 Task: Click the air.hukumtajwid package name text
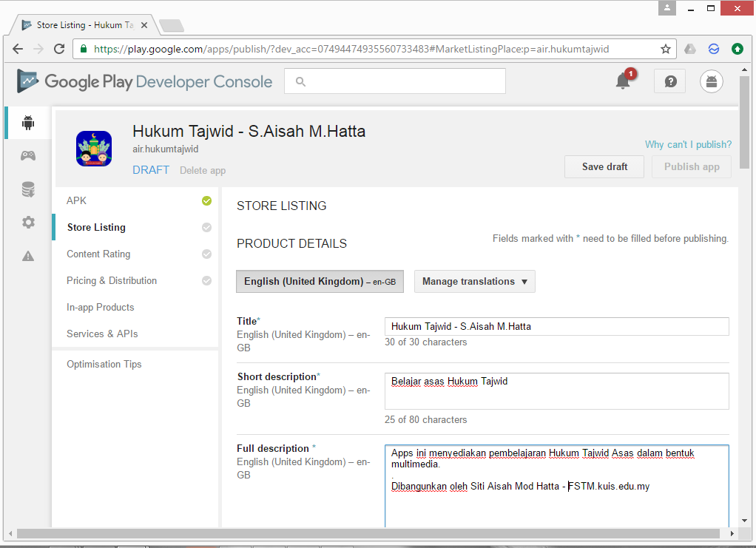166,149
